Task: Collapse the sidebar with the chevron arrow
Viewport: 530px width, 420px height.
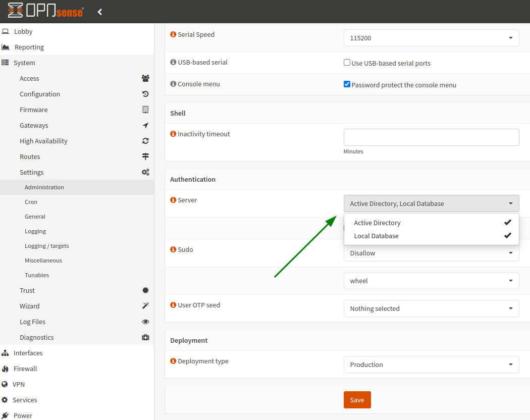Action: pyautogui.click(x=100, y=12)
